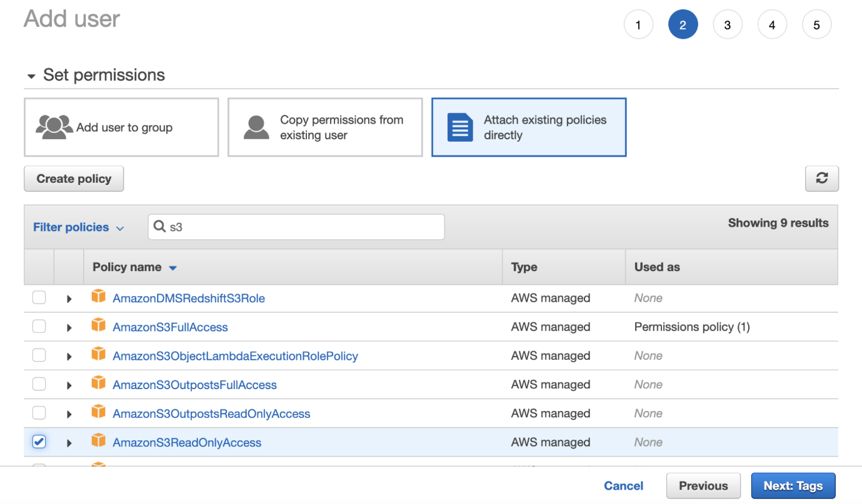The width and height of the screenshot is (862, 504).
Task: Click the Next: Tags button
Action: 793,486
